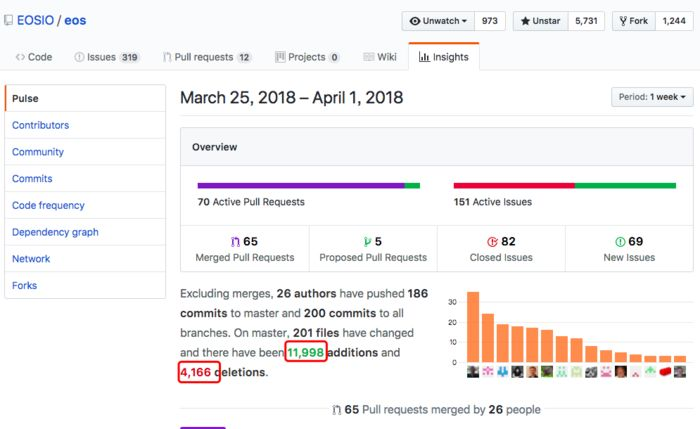Select Pulse in the sidebar
This screenshot has height=429, width=700.
pyautogui.click(x=85, y=98)
